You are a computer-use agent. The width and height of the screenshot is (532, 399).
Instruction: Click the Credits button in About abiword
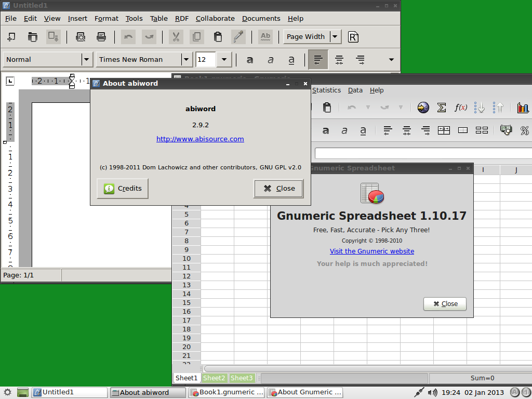coord(123,188)
